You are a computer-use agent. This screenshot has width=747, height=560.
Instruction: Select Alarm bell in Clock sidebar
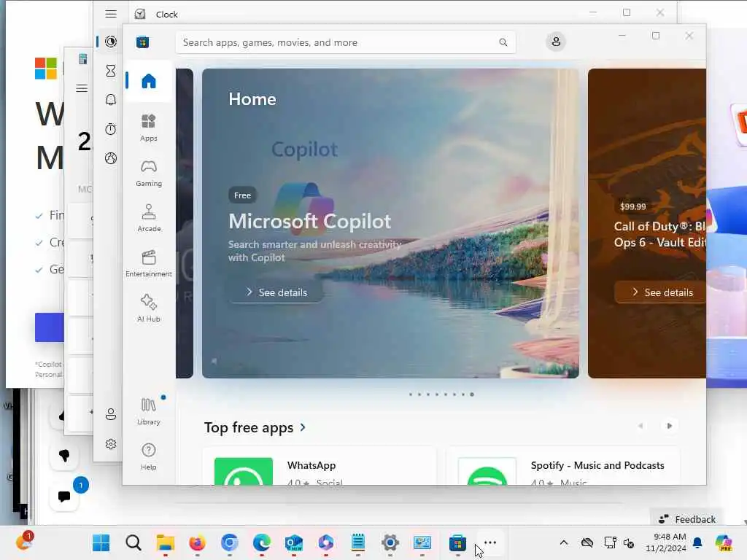tap(111, 99)
